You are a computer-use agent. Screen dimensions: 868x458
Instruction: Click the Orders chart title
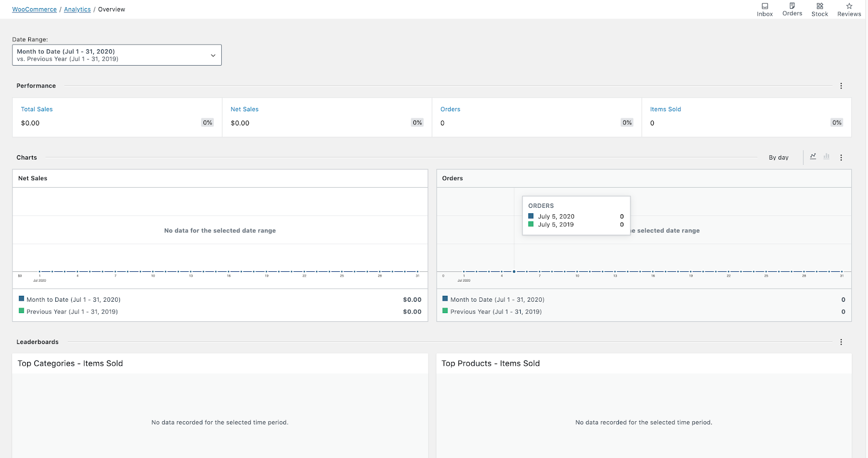[x=452, y=178]
